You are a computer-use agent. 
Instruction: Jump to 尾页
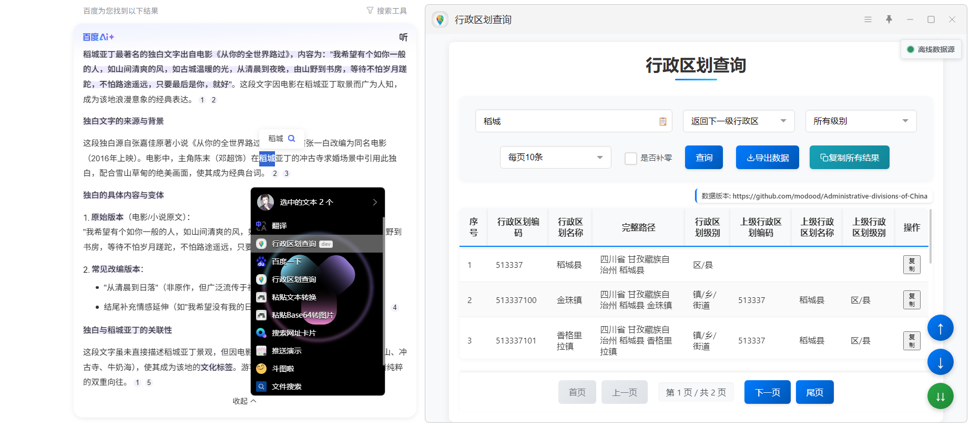point(815,392)
